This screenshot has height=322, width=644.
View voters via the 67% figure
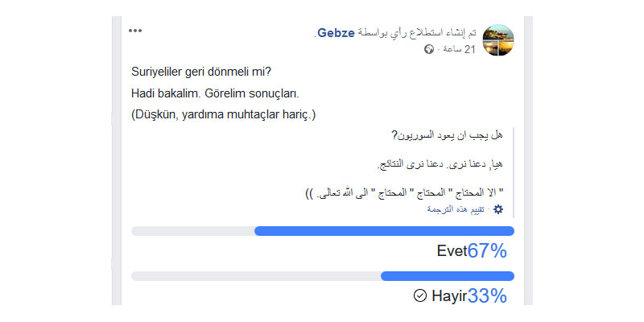(487, 251)
